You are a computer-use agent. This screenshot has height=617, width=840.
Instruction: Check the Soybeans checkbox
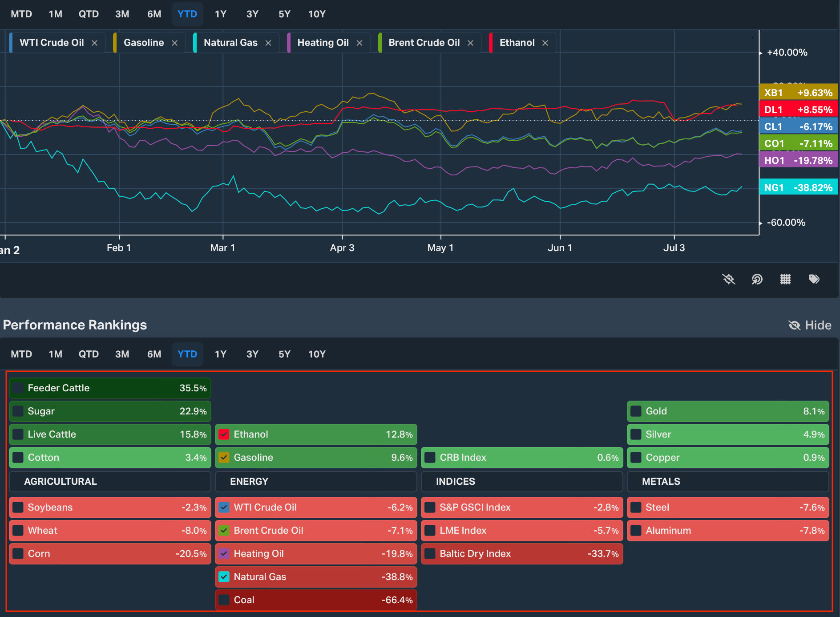click(18, 507)
